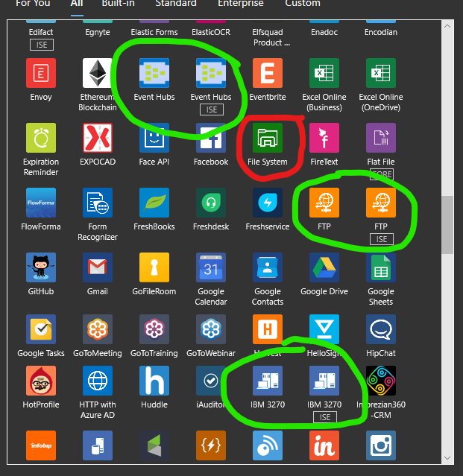Pick the iAuditor connector
Image resolution: width=463 pixels, height=476 pixels.
[211, 381]
